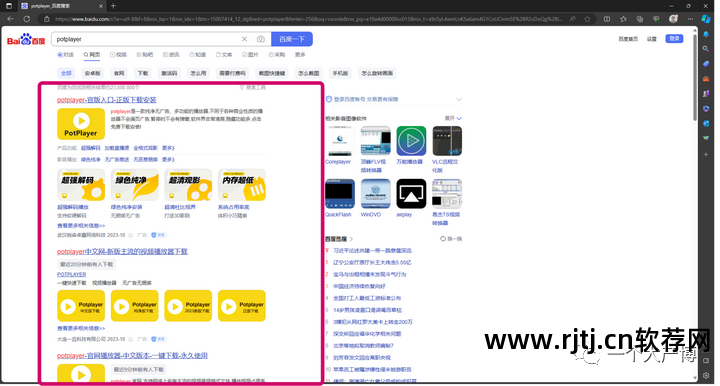Open 搜索工具 search tools
720x386 pixels.
[253, 87]
